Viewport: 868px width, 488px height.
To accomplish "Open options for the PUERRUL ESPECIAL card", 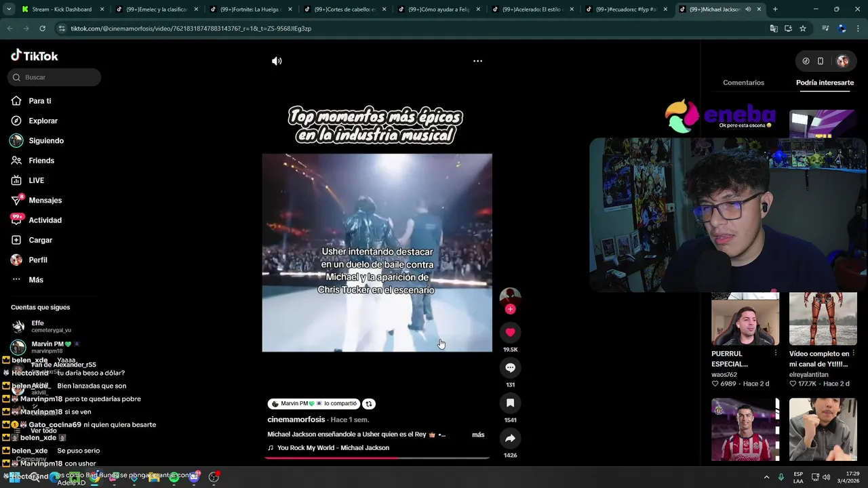I will [x=775, y=353].
